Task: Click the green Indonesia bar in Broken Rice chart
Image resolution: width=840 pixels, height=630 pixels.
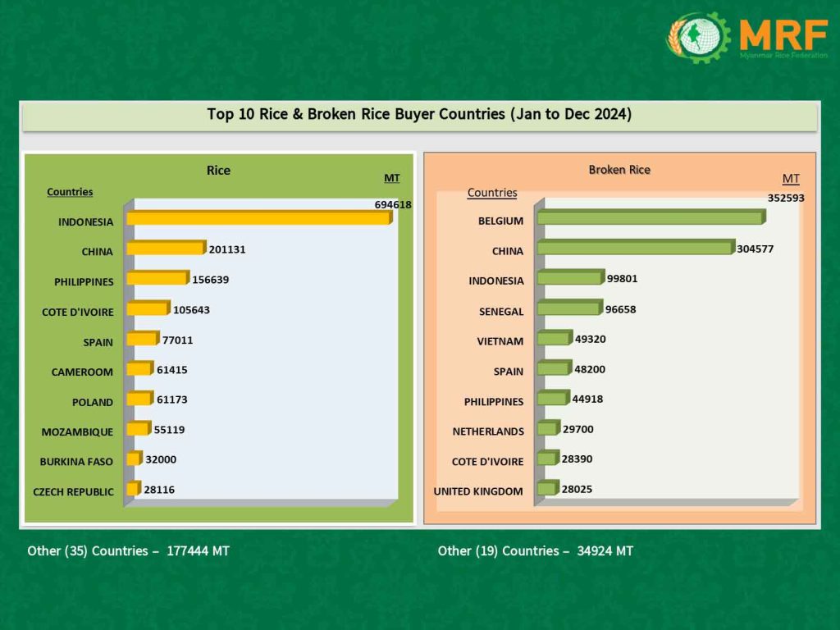Action: coord(571,277)
